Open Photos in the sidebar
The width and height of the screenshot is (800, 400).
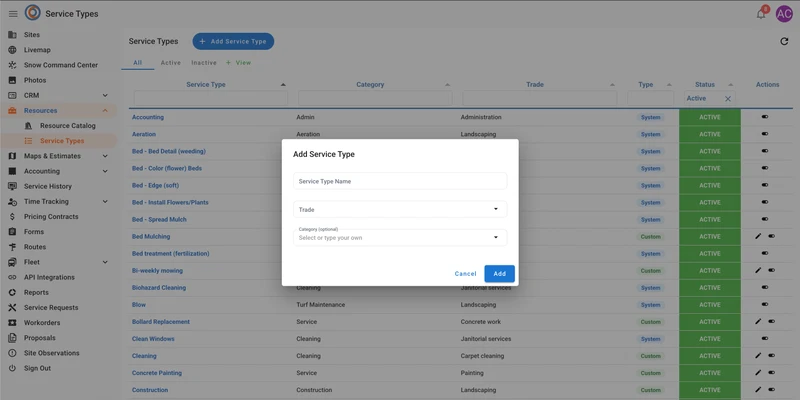coord(35,80)
